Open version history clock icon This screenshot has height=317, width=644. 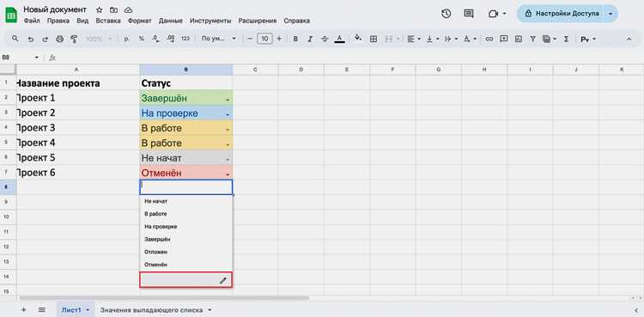coord(446,14)
